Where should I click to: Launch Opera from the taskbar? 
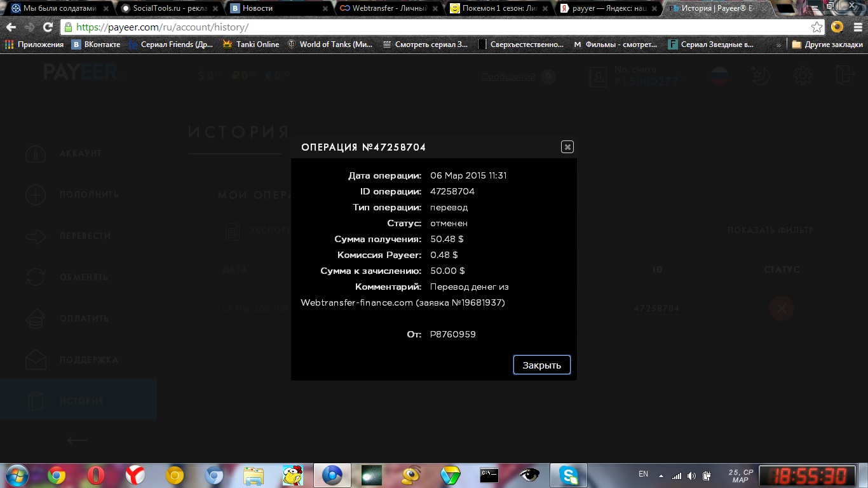click(96, 475)
